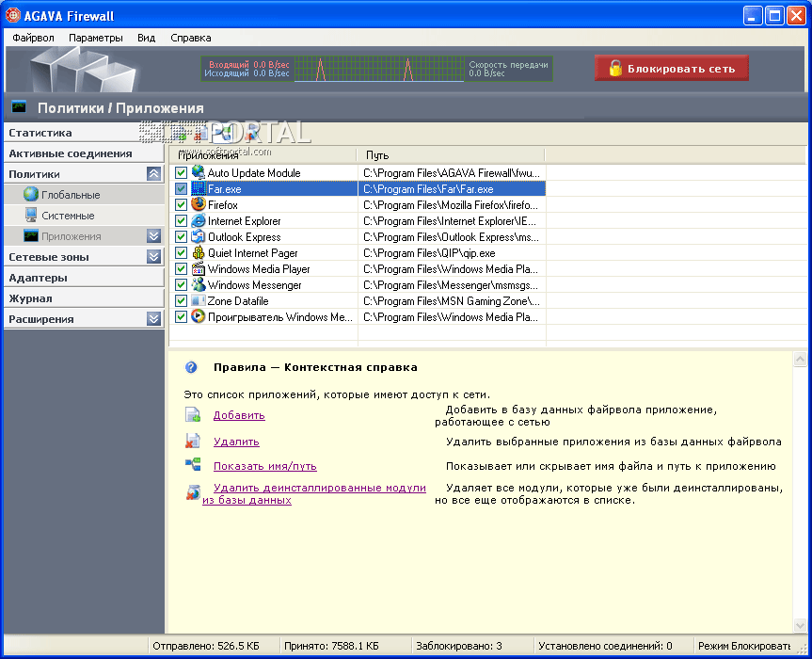Expand the Расширения sidebar section
Viewport: 812px width, 659px height.
pos(153,319)
